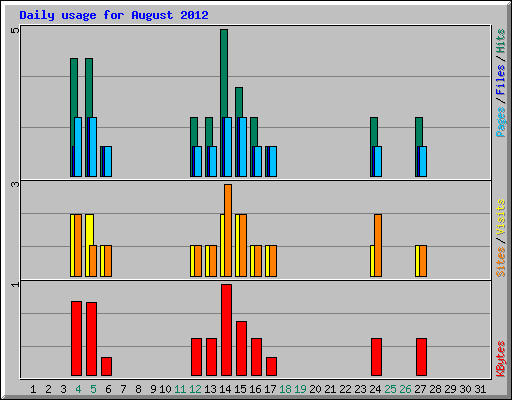Image resolution: width=512 pixels, height=400 pixels.
Task: Click the cyan Pages bar for day 13
Action: [x=213, y=161]
